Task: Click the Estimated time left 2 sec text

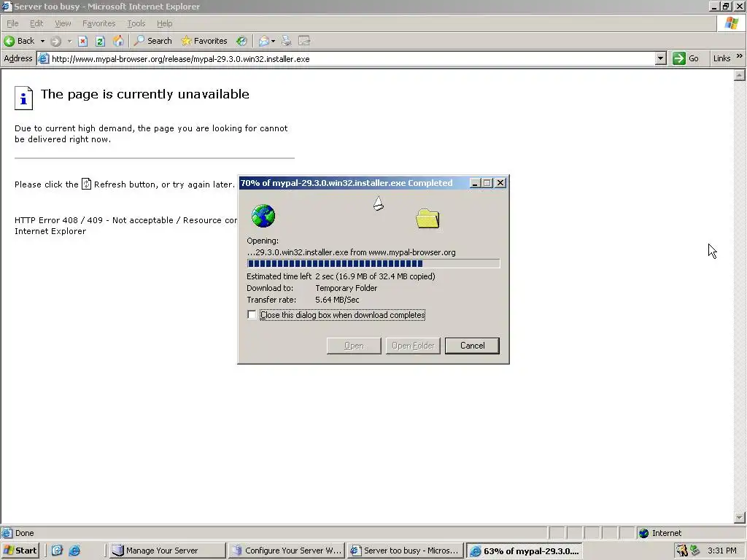Action: pos(341,276)
